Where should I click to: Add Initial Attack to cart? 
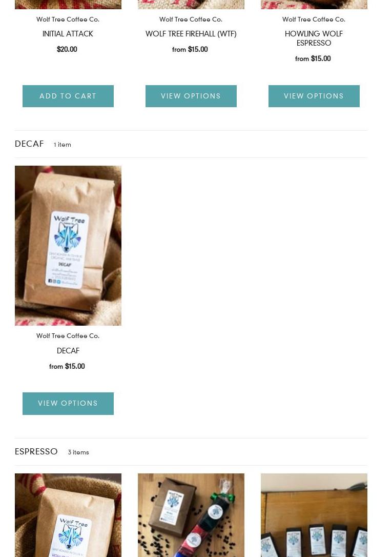click(x=68, y=96)
